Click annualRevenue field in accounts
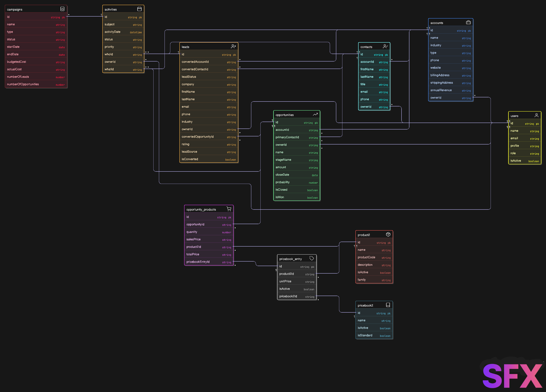This screenshot has height=392, width=546. (x=450, y=90)
